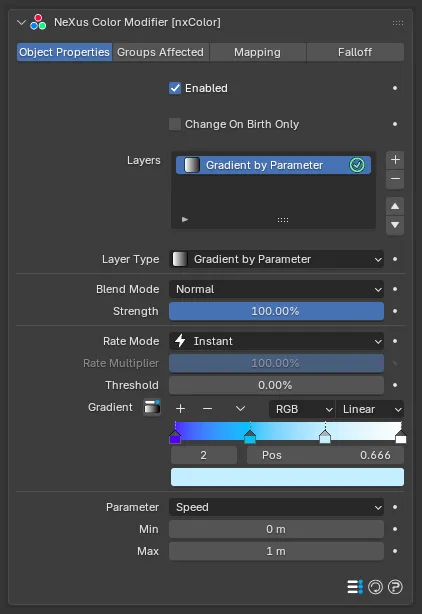Select the Gradient by Parameter layer row
422x614 pixels.
coord(273,165)
